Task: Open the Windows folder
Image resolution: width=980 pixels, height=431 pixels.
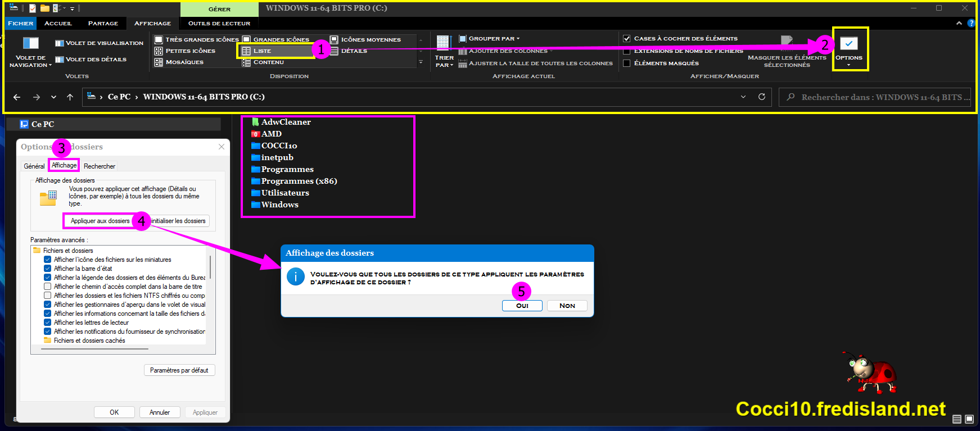Action: (x=275, y=205)
